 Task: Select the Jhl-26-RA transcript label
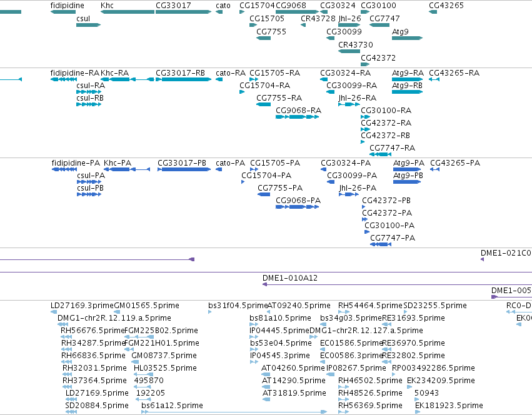pyautogui.click(x=357, y=98)
